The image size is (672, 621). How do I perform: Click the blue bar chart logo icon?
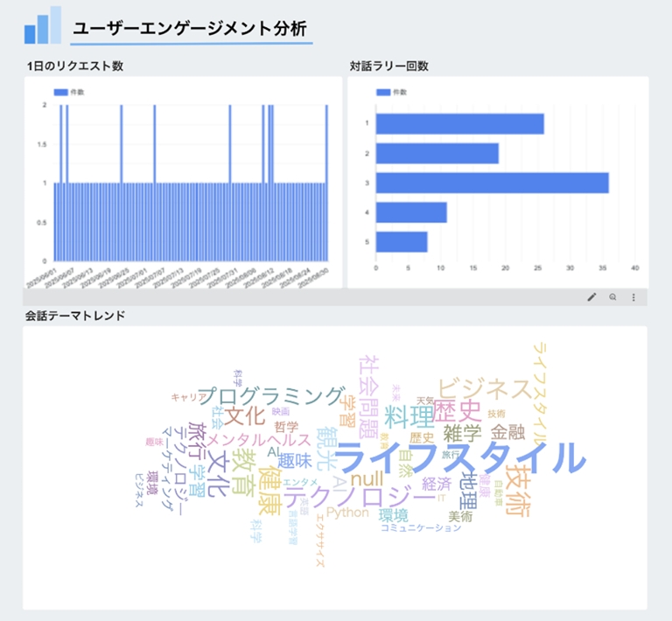tap(42, 25)
